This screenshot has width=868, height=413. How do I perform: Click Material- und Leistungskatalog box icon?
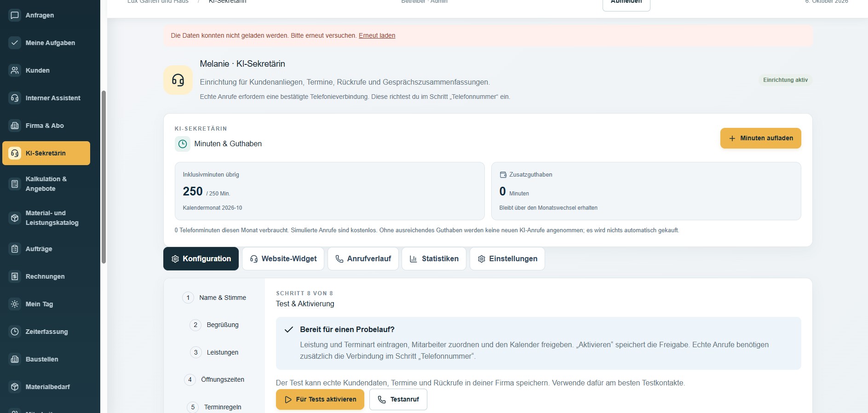[15, 218]
